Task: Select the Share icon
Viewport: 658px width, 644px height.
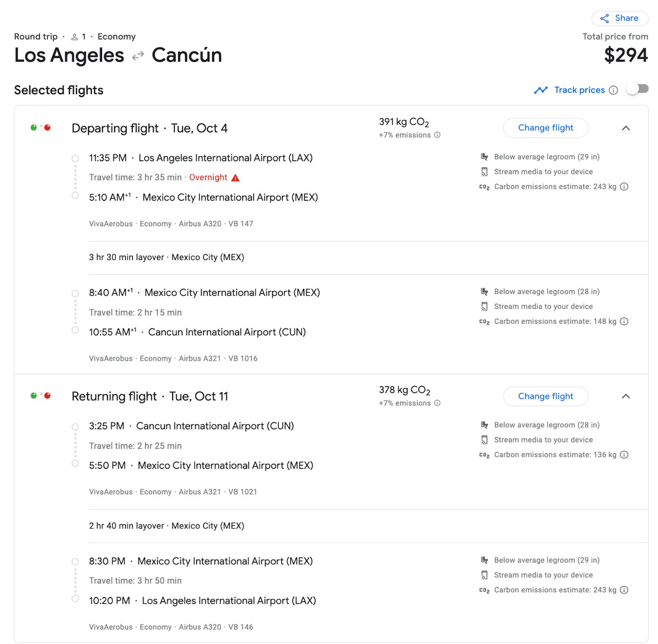Action: (604, 18)
